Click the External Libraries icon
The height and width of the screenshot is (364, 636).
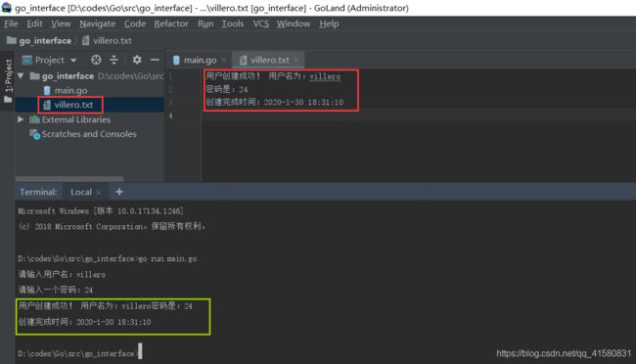tap(35, 119)
